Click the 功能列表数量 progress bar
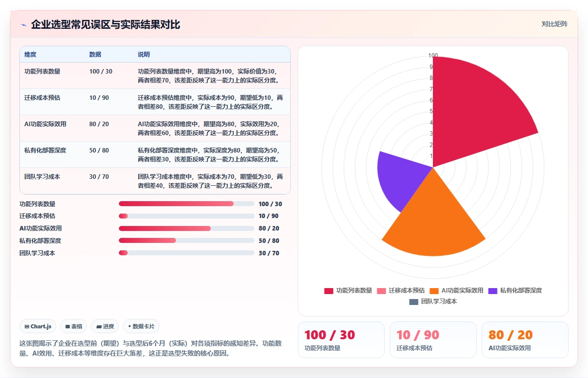Image resolution: width=588 pixels, height=378 pixels. click(x=186, y=204)
